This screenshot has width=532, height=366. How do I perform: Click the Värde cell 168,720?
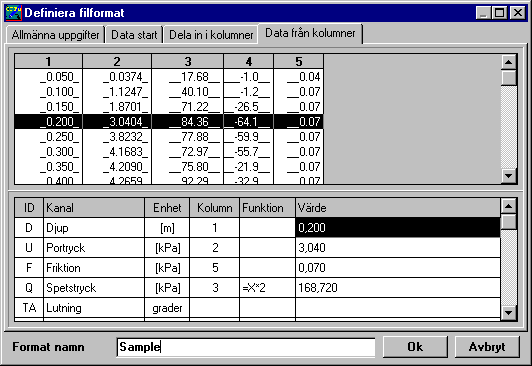click(x=398, y=288)
